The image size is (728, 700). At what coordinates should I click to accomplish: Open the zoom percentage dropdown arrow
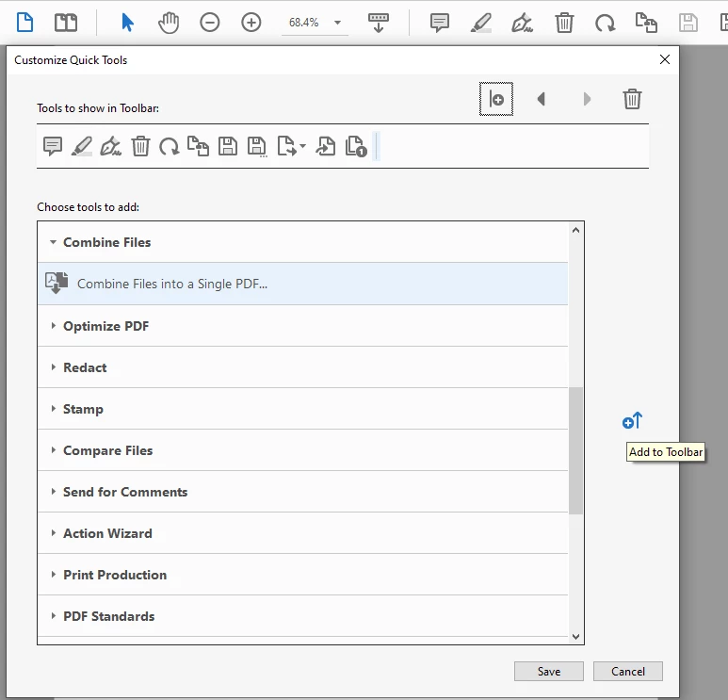pyautogui.click(x=337, y=23)
